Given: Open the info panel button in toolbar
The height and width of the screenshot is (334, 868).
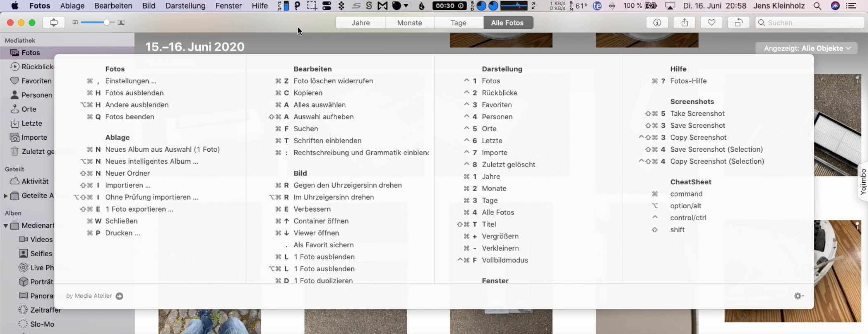Looking at the screenshot, I should (657, 23).
